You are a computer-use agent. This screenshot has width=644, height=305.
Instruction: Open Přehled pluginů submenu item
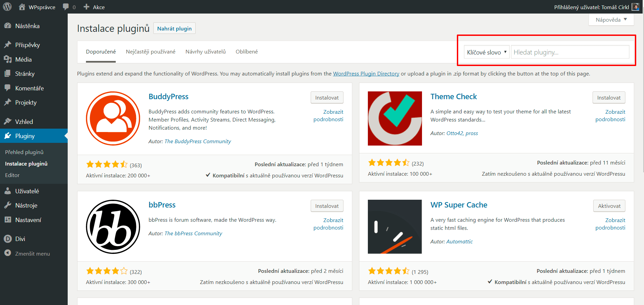[x=24, y=152]
